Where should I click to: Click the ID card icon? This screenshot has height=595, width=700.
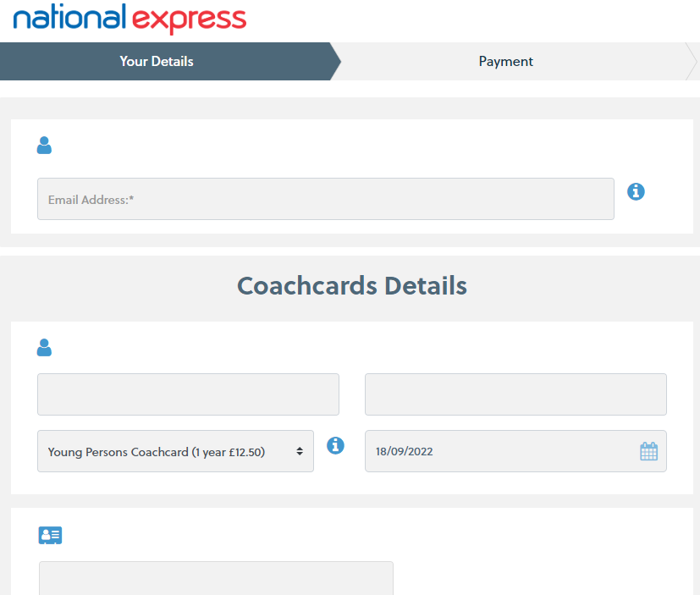tap(50, 535)
